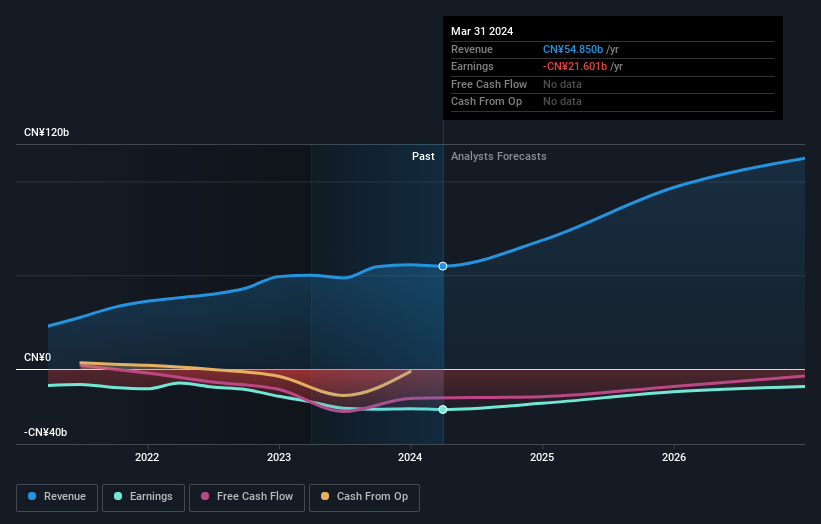821x524 pixels.
Task: Click the Analysts Forecasts label
Action: coord(498,157)
